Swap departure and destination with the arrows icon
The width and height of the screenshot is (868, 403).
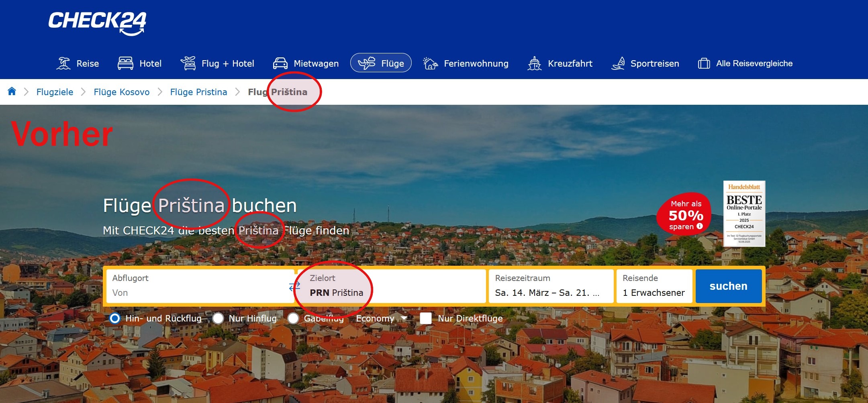[294, 286]
